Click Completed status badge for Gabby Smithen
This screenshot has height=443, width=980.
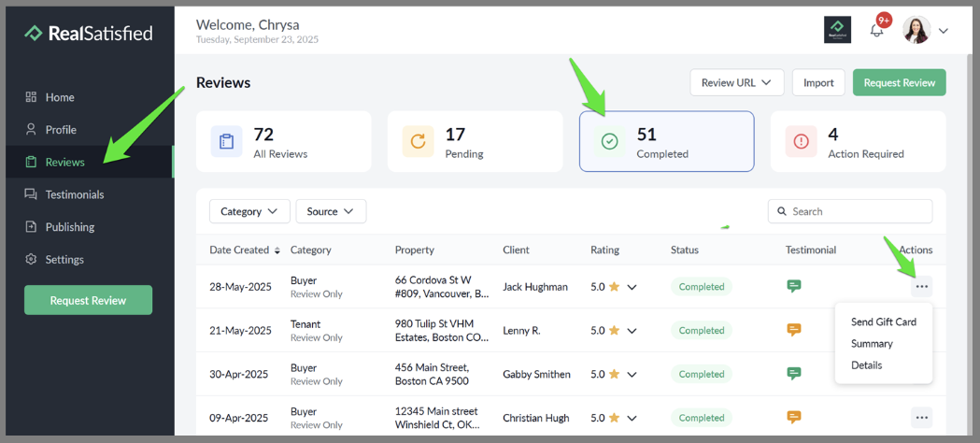tap(702, 374)
